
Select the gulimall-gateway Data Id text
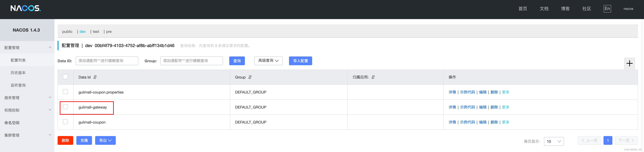click(92, 107)
